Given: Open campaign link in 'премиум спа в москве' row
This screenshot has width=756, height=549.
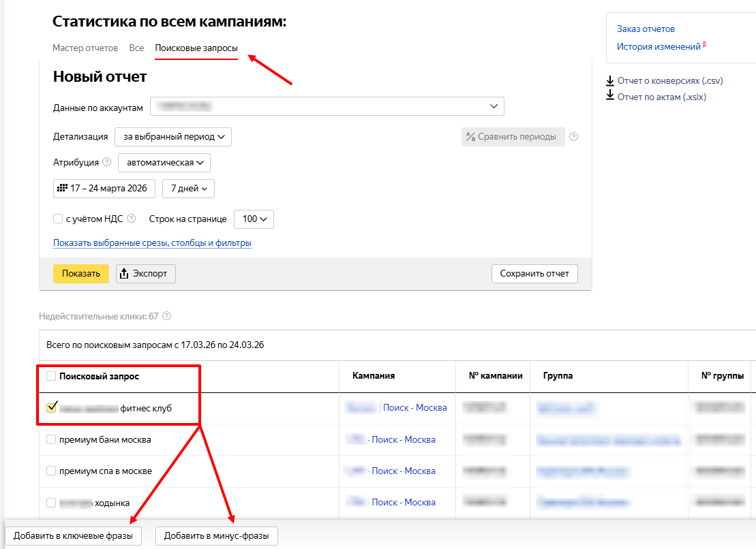Looking at the screenshot, I should coord(391,471).
